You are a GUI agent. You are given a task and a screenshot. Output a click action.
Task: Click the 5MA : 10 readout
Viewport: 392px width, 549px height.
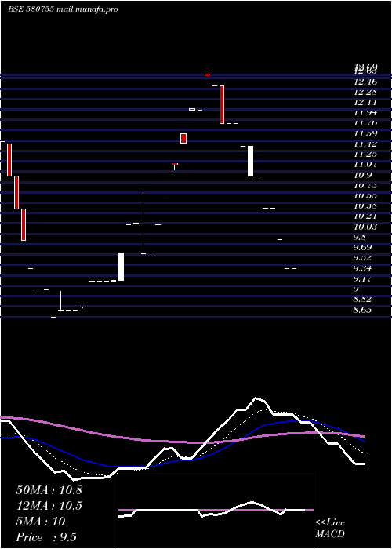click(x=41, y=522)
